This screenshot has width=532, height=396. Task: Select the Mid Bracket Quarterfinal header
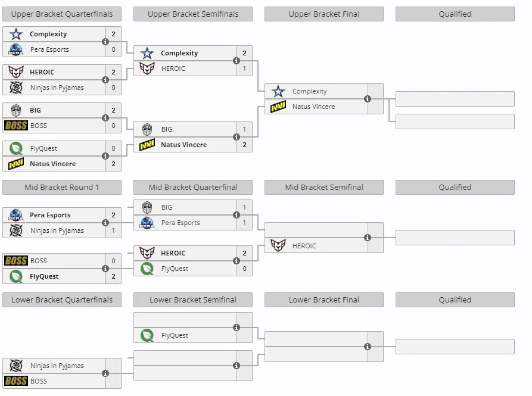192,187
